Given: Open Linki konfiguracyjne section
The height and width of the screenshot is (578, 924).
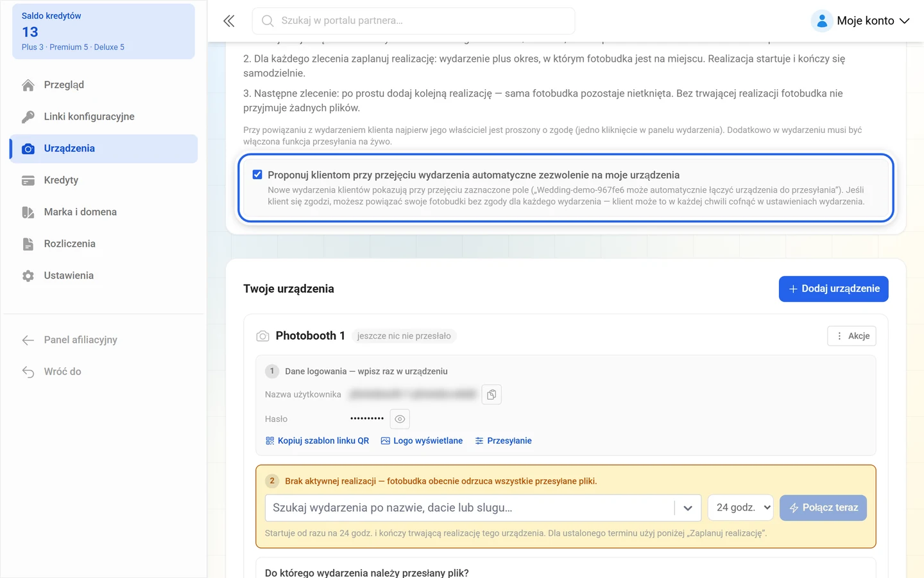Looking at the screenshot, I should tap(104, 117).
